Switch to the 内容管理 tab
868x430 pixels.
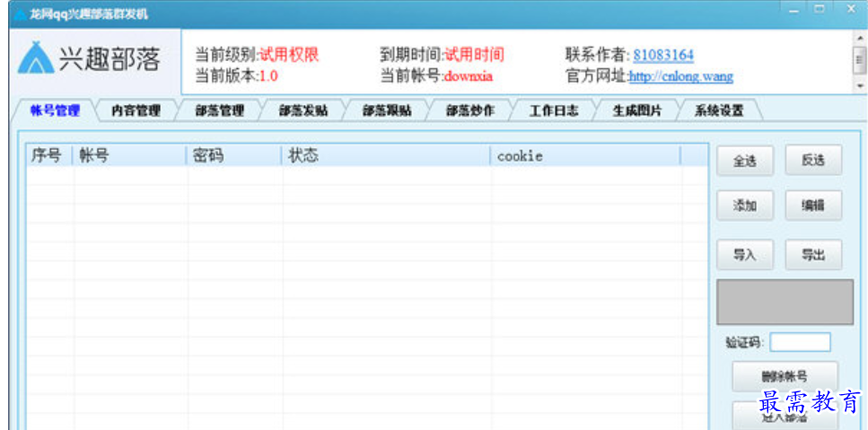pyautogui.click(x=136, y=111)
